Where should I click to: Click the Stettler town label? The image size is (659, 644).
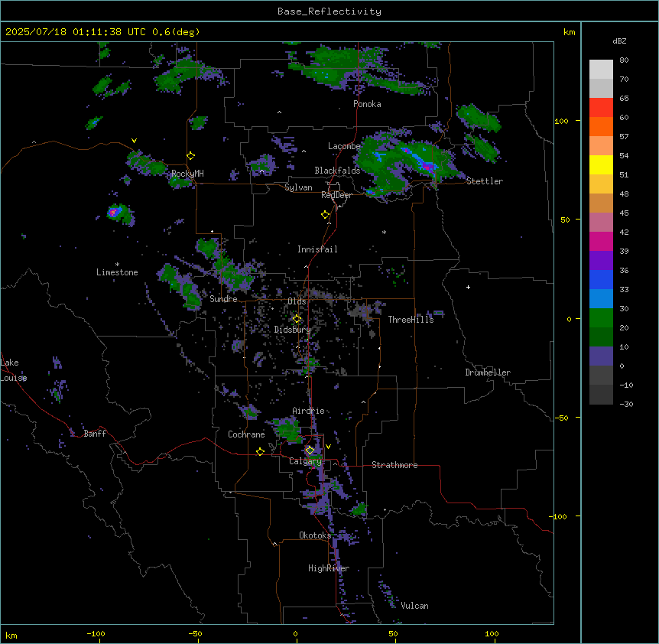point(484,181)
